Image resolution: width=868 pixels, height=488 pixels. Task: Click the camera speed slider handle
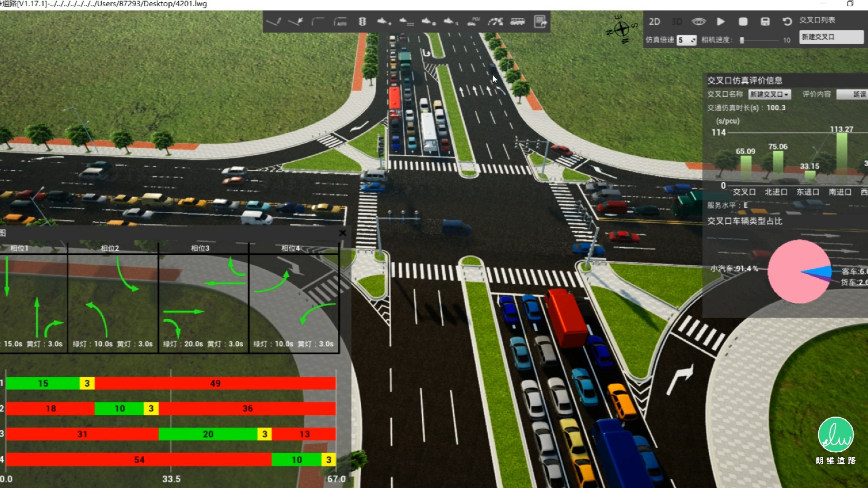click(x=742, y=40)
